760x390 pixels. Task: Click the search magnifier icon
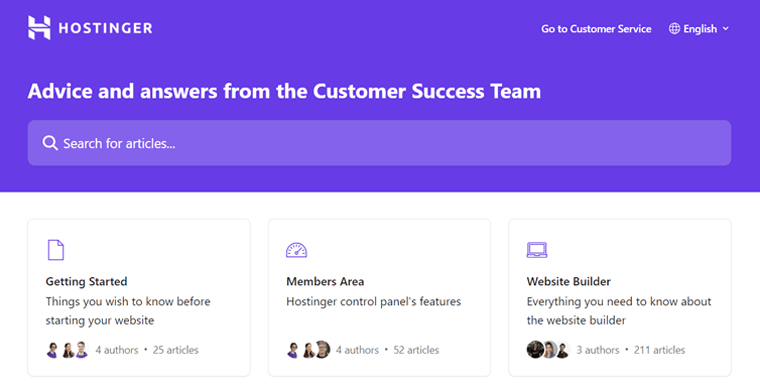tap(50, 143)
